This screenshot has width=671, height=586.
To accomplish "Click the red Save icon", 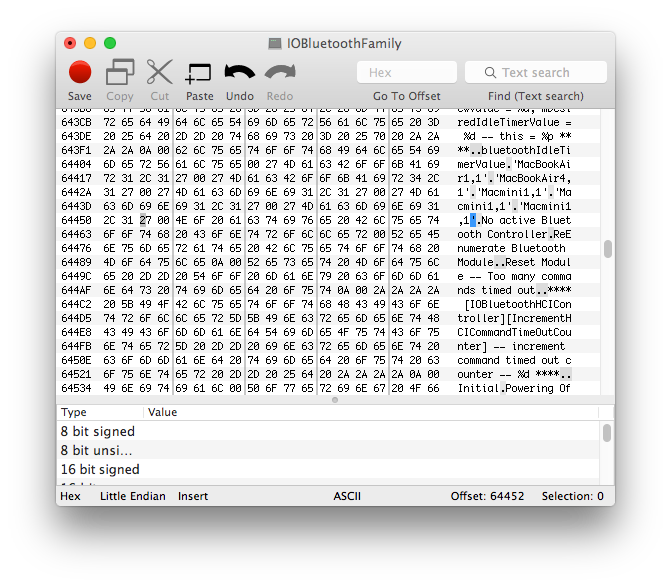I will click(x=80, y=72).
